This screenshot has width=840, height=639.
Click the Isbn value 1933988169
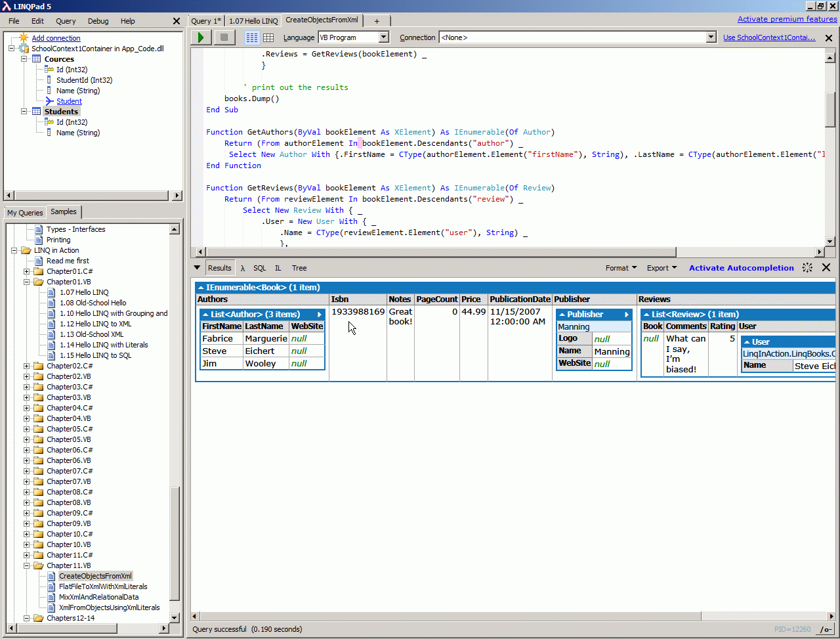(x=358, y=312)
